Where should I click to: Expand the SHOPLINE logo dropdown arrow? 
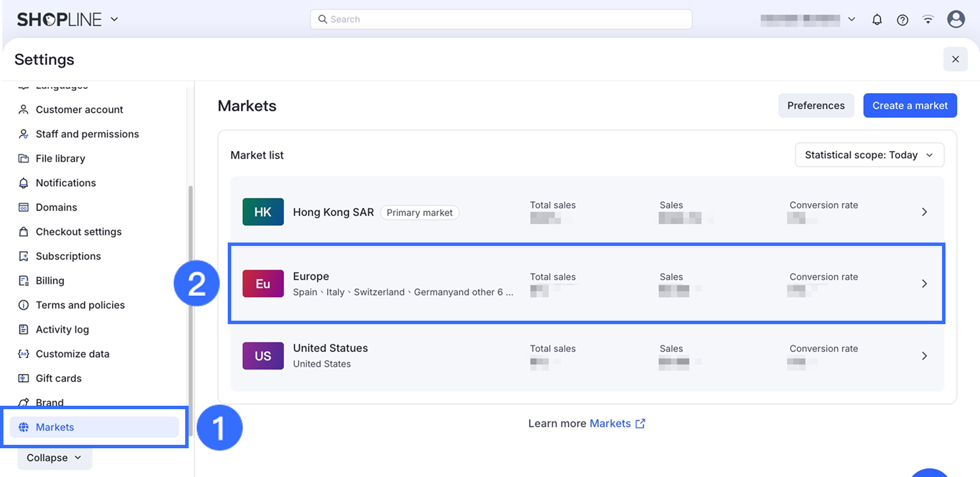(114, 19)
